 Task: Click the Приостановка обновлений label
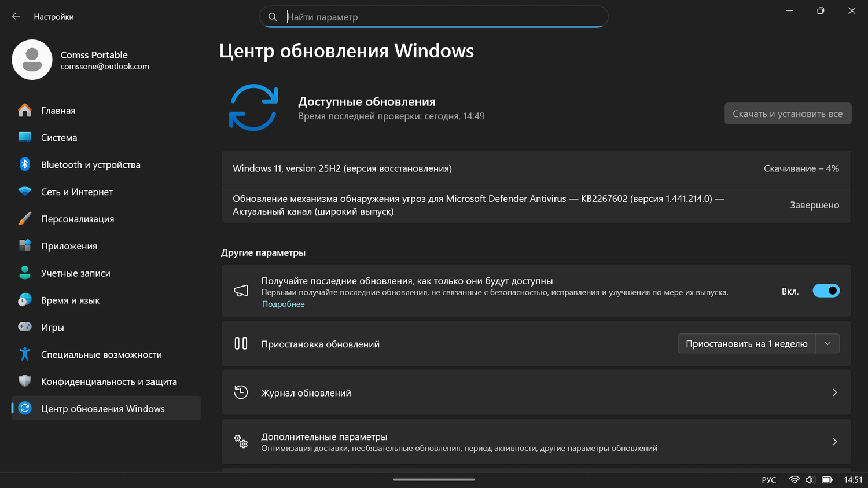tap(321, 344)
